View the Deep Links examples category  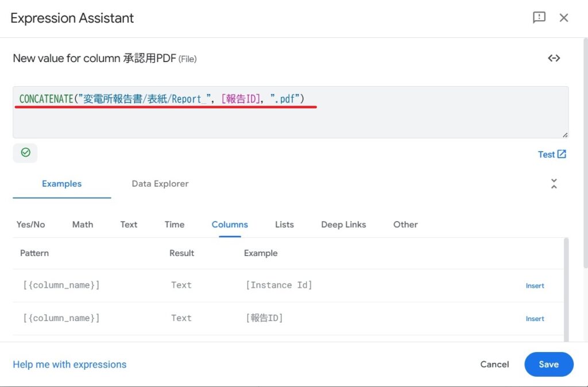[343, 225]
